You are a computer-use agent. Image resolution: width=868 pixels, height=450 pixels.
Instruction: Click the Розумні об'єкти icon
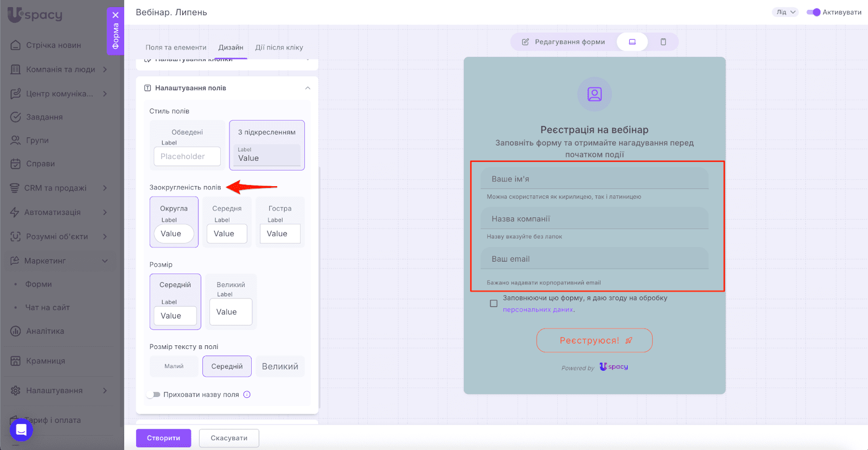pyautogui.click(x=16, y=236)
